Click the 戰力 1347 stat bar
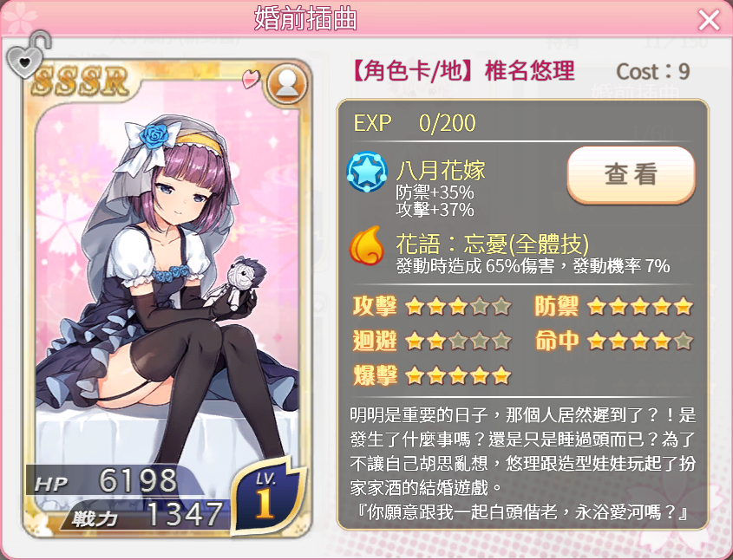The image size is (733, 560). point(145,515)
